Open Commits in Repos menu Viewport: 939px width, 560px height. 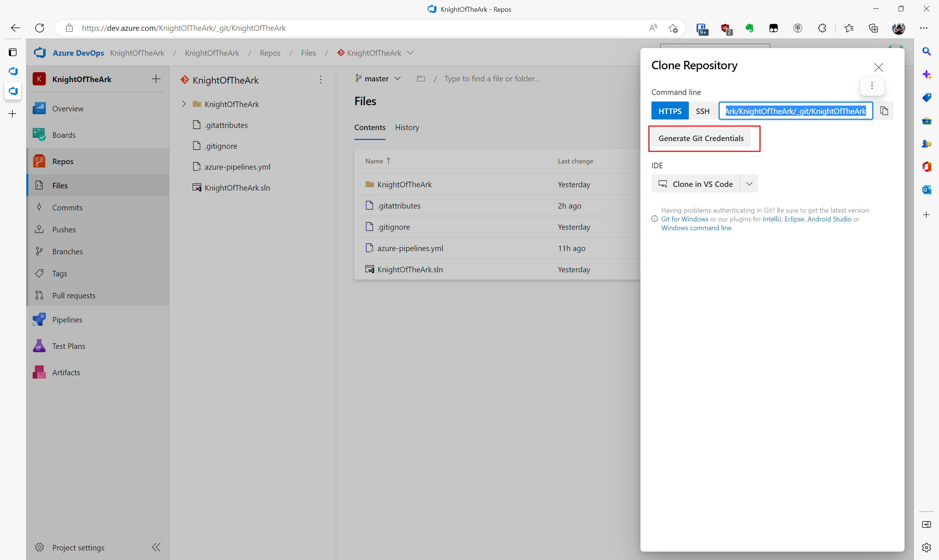pyautogui.click(x=67, y=207)
